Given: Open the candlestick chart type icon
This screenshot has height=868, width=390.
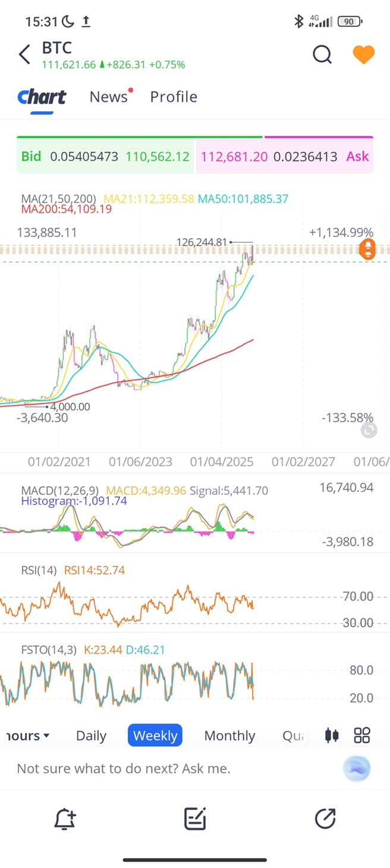Looking at the screenshot, I should pyautogui.click(x=332, y=735).
